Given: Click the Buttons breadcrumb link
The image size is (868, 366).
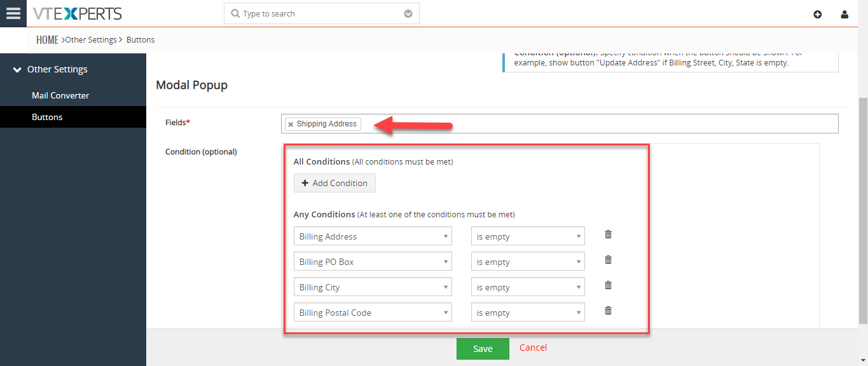Looking at the screenshot, I should pyautogui.click(x=141, y=39).
